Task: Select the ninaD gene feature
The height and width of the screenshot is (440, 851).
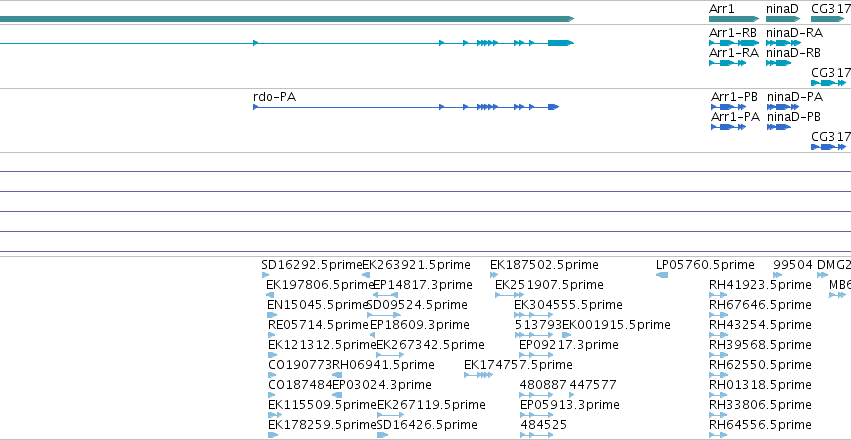Action: 784,19
